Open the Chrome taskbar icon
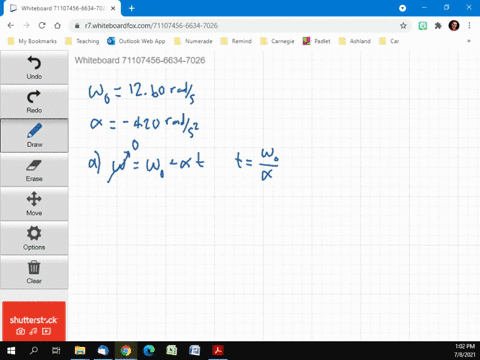 [x=126, y=351]
